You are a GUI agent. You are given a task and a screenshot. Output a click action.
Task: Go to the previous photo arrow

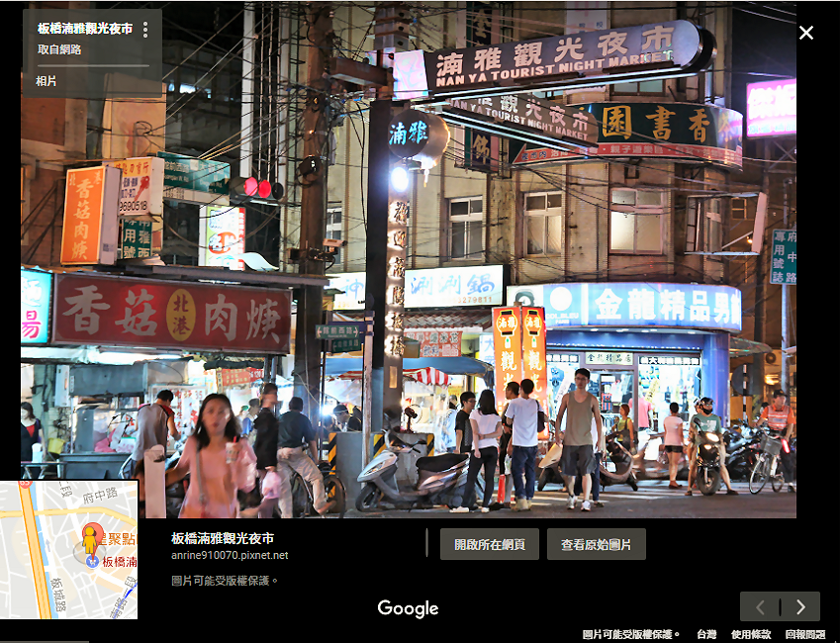(x=760, y=606)
